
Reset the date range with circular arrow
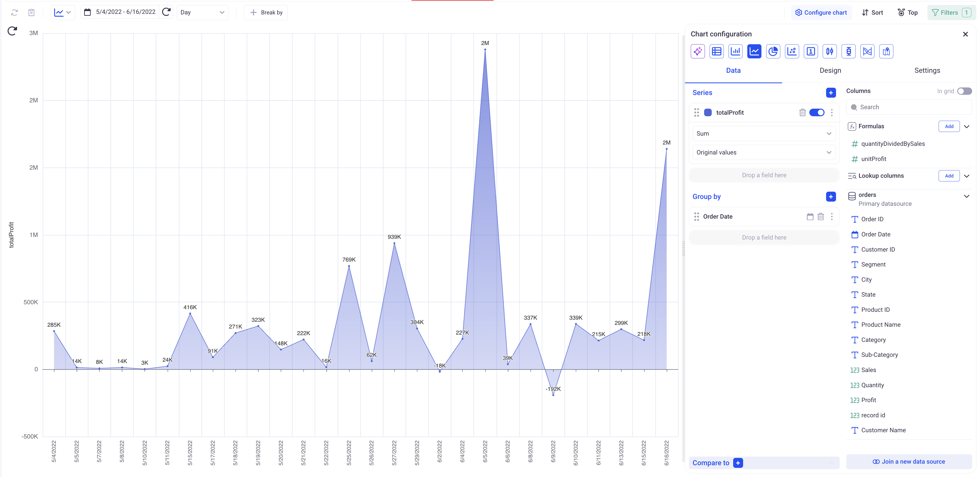[166, 12]
